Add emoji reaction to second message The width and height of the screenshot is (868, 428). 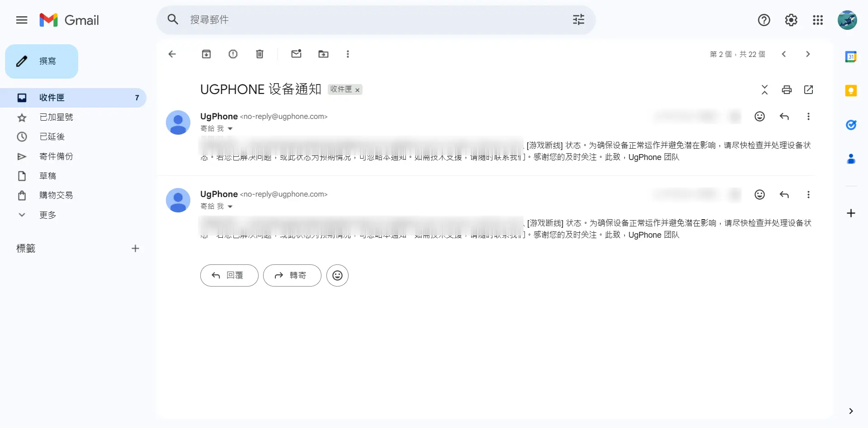point(759,194)
